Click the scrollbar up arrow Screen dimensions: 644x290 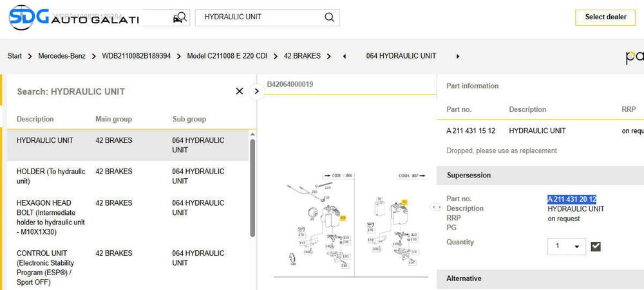pyautogui.click(x=252, y=134)
